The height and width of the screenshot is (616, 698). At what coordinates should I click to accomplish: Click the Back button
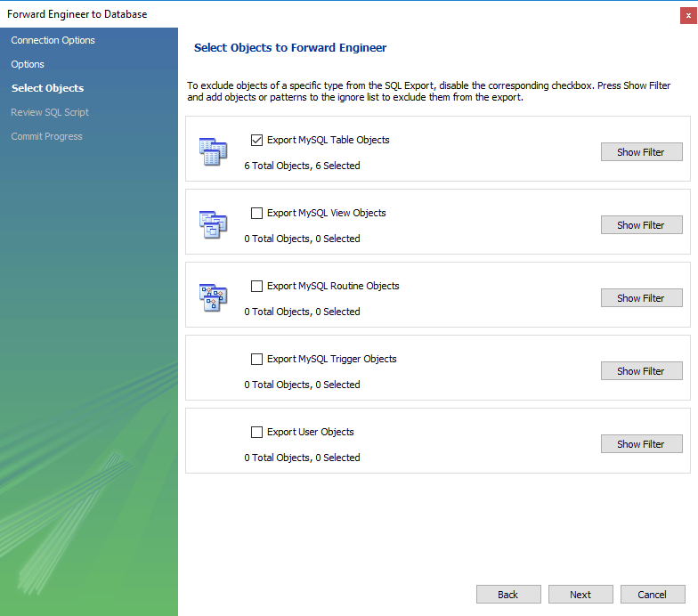click(508, 595)
